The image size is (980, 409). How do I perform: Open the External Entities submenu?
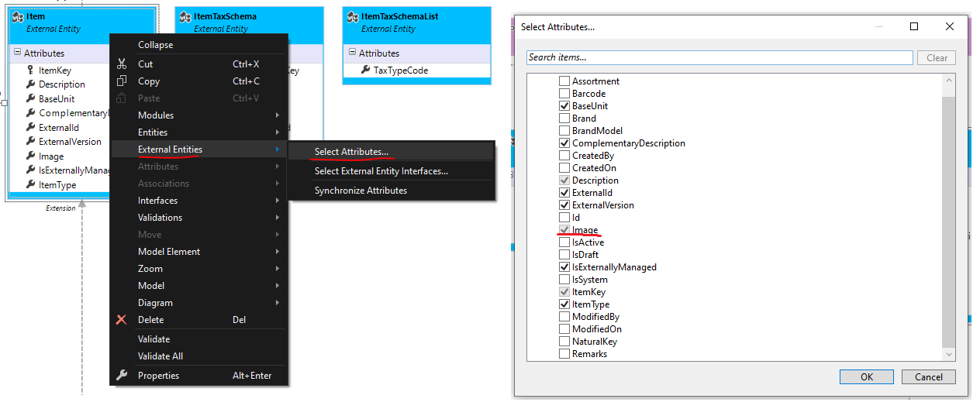click(199, 150)
